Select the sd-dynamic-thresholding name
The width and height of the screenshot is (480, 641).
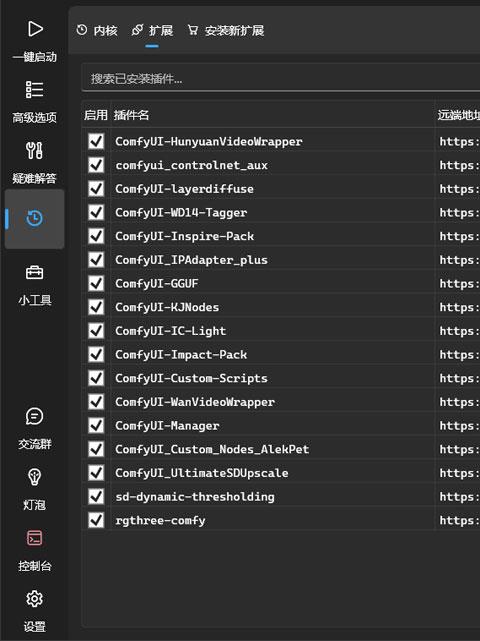click(195, 497)
